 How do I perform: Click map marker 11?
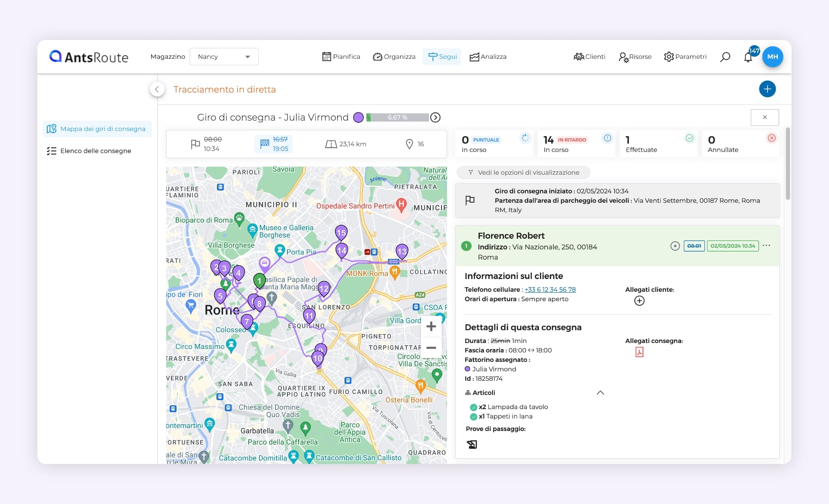pyautogui.click(x=309, y=316)
